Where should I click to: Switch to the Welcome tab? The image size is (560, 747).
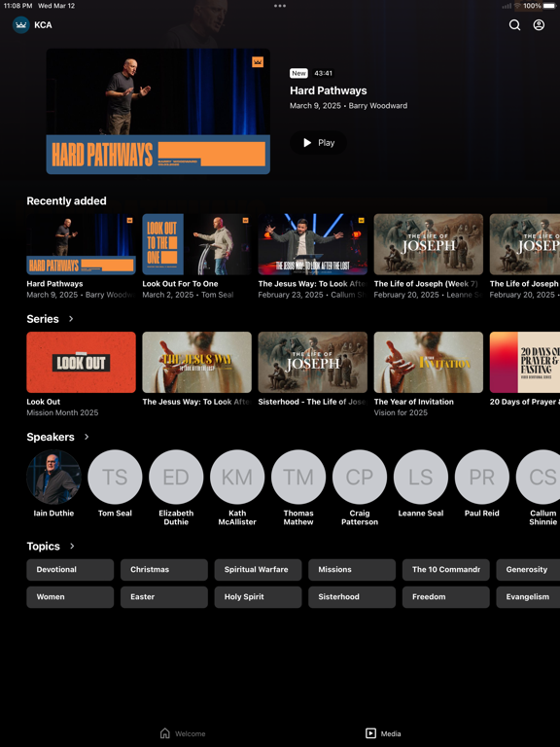[183, 733]
